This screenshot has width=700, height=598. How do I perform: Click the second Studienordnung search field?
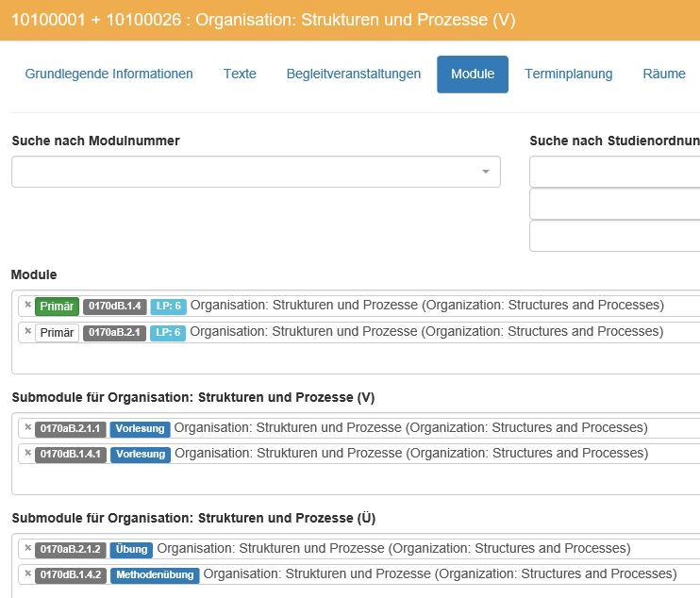615,204
